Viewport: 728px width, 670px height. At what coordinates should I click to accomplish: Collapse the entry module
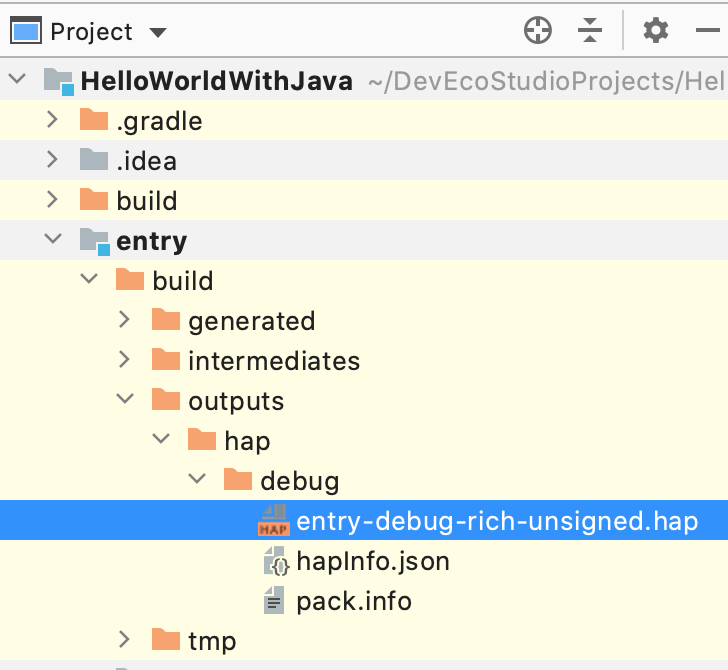tap(53, 239)
